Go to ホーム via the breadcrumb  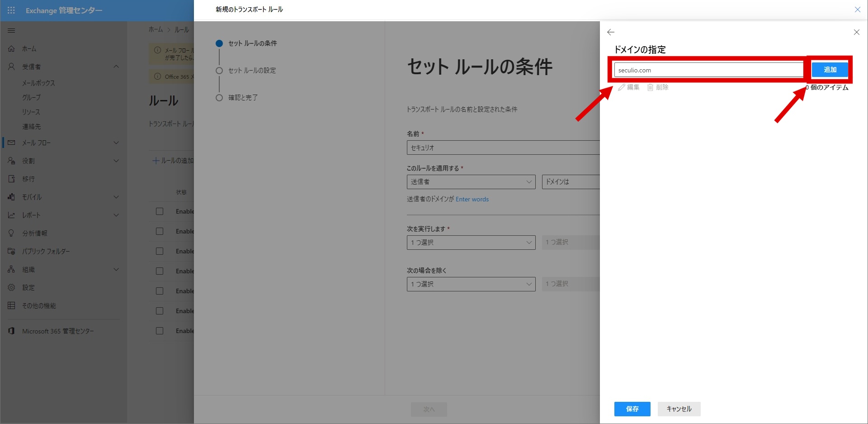[156, 29]
